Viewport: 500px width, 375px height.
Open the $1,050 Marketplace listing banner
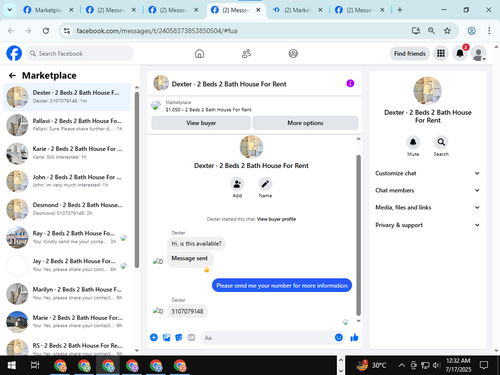pyautogui.click(x=255, y=106)
